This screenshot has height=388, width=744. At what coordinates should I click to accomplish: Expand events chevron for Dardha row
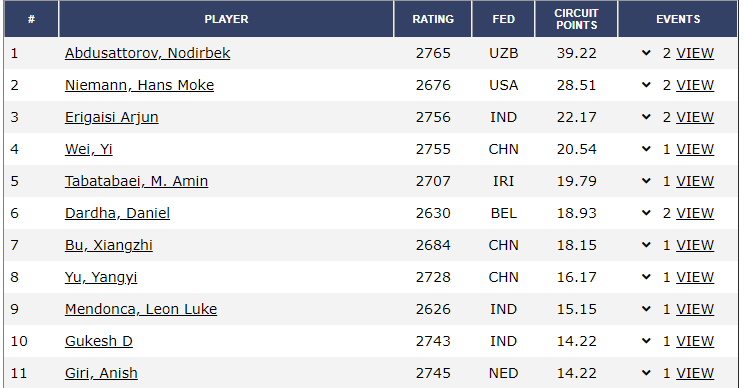[646, 213]
